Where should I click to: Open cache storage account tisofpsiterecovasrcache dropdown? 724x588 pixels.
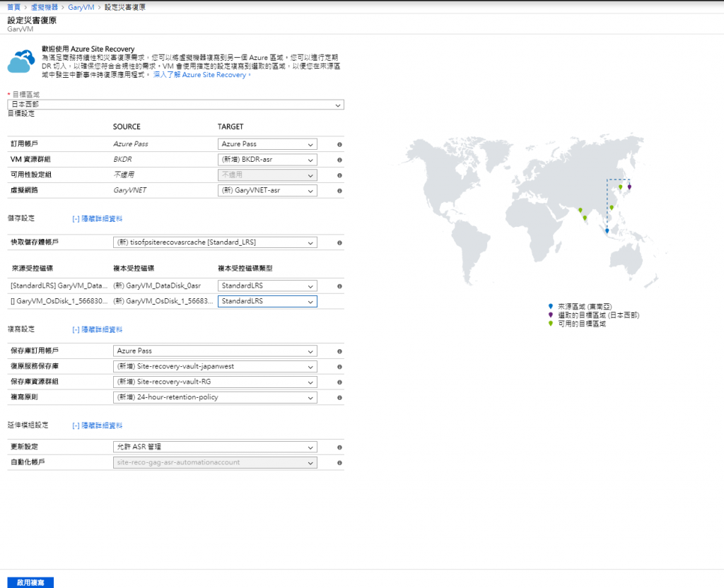[x=215, y=242]
